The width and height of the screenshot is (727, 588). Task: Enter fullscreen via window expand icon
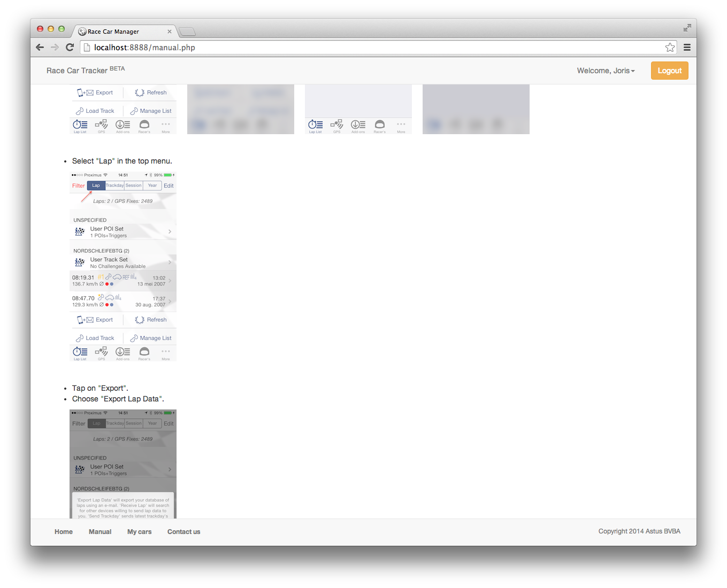pyautogui.click(x=687, y=28)
